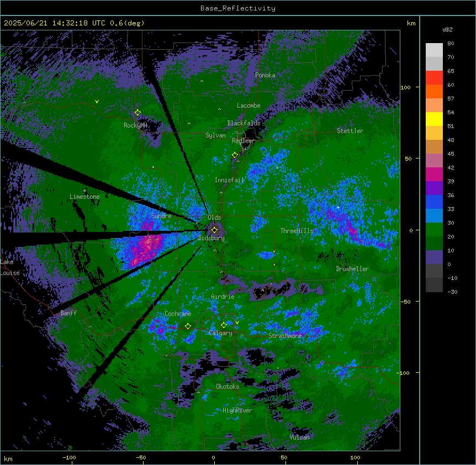Click the Limestone label
This screenshot has width=476, height=465.
pyautogui.click(x=84, y=197)
